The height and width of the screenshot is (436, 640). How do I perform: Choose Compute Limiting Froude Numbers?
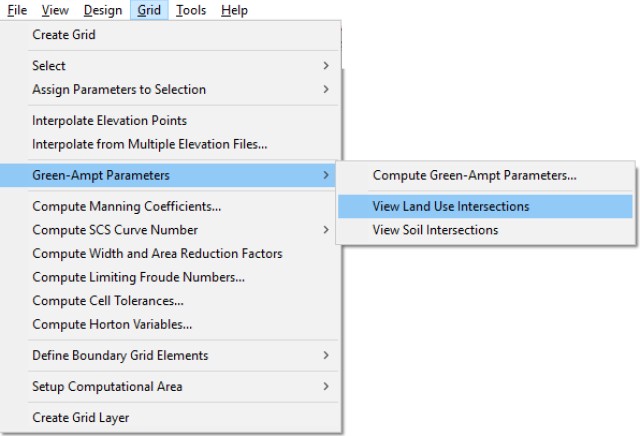[x=138, y=277]
